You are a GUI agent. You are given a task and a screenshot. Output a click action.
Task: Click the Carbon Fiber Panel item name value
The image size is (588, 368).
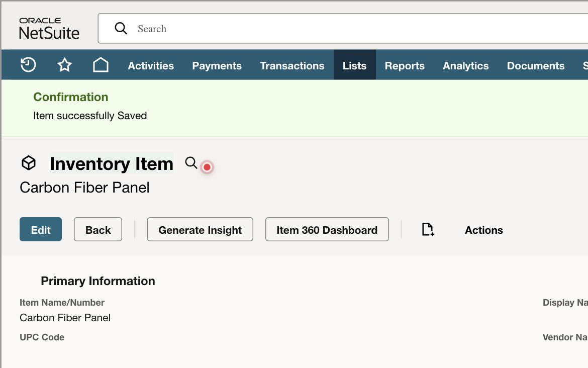pos(65,318)
